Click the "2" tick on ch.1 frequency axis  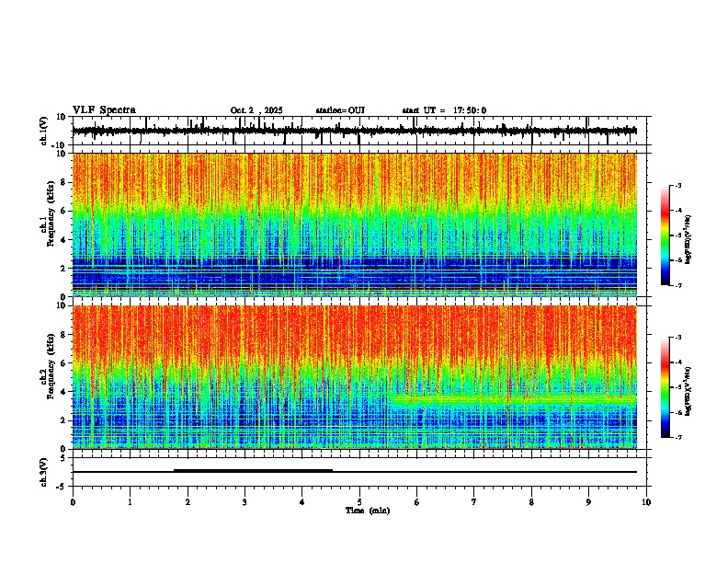[x=64, y=269]
